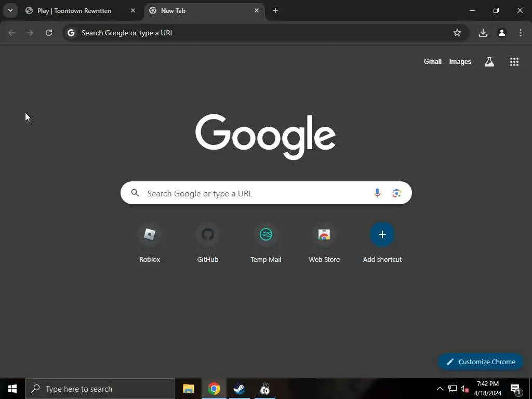Click the taskbar Type here to search box
This screenshot has width=532, height=399.
(x=100, y=389)
